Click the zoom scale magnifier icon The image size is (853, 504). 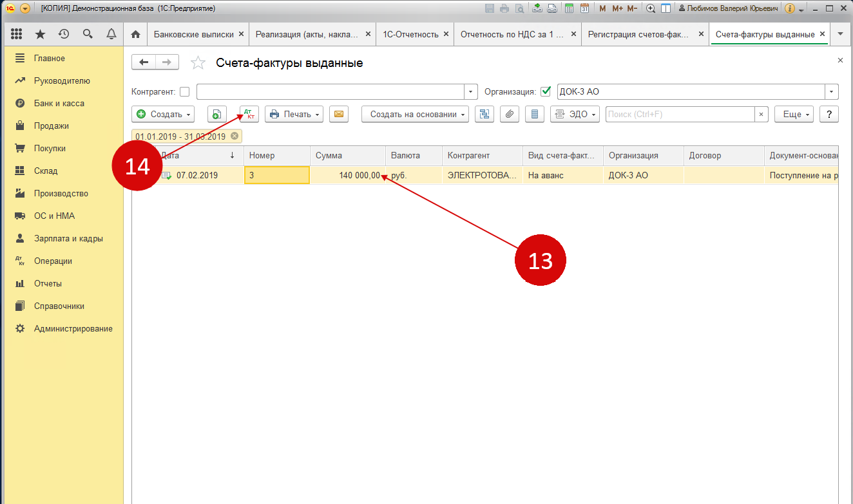(x=651, y=8)
